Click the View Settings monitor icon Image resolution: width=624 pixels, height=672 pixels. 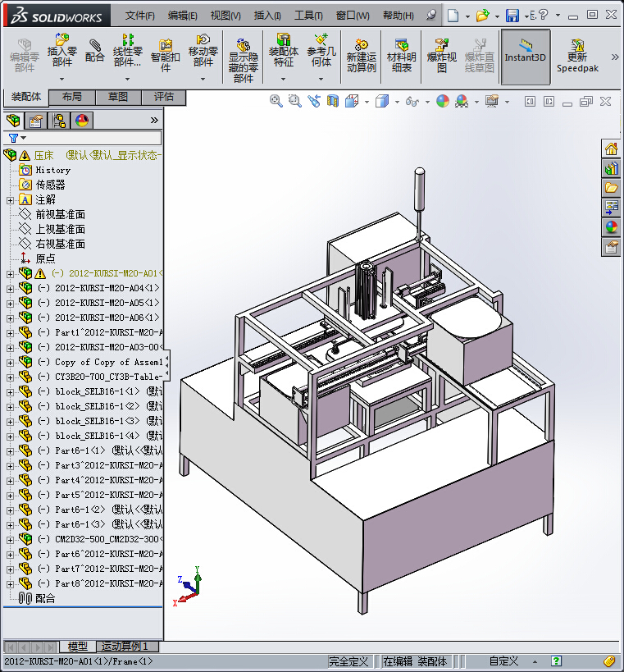click(x=492, y=102)
